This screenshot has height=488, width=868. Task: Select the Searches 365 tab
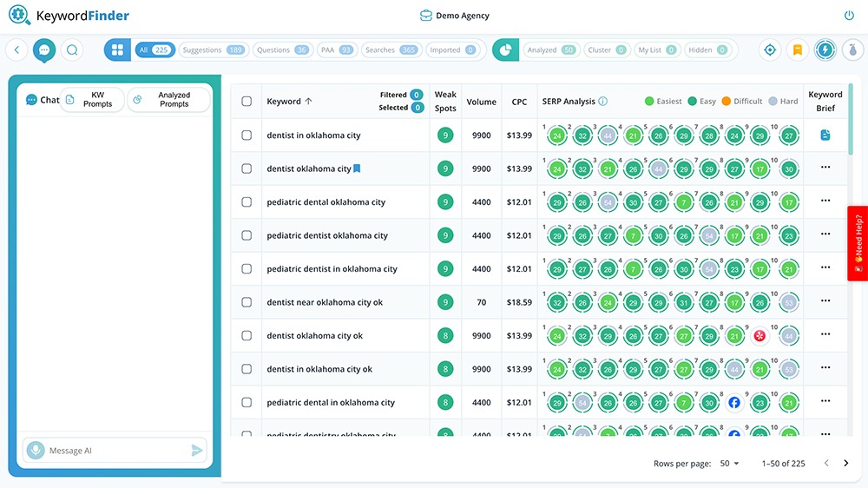point(391,49)
